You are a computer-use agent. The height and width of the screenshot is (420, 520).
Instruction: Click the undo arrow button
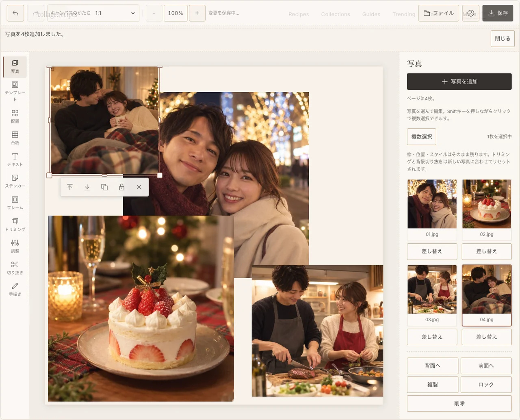tap(15, 13)
